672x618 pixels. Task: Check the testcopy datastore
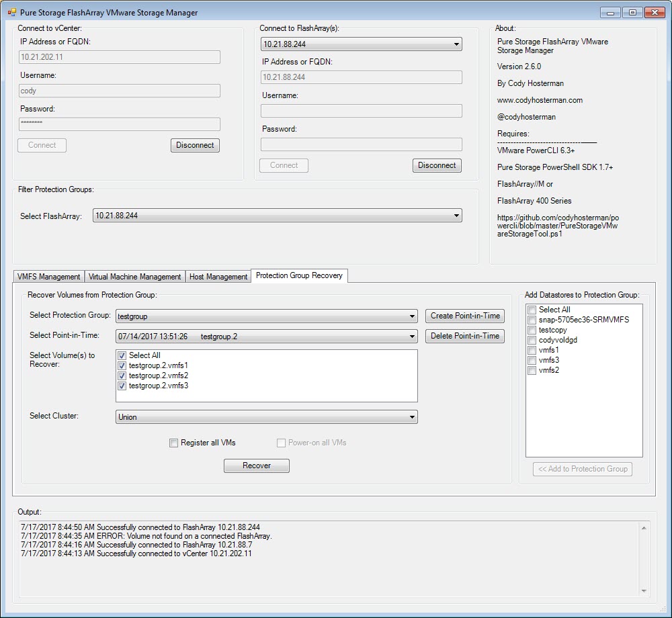532,330
